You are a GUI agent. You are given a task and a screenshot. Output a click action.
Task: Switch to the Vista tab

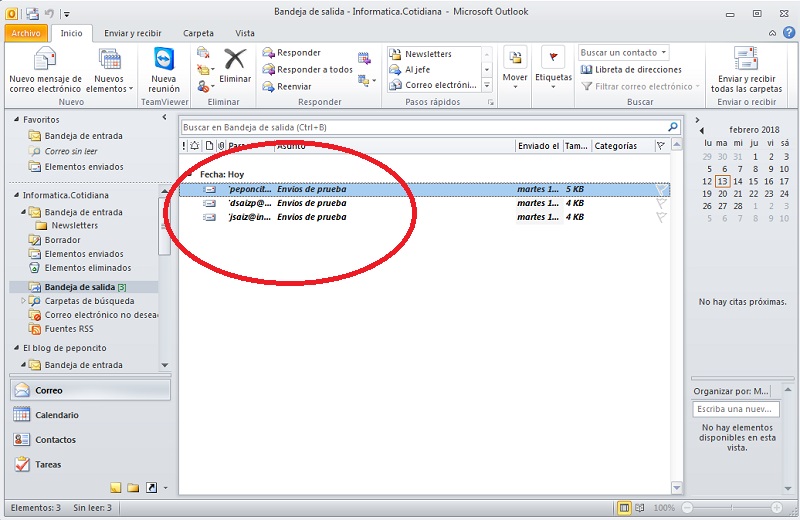[x=245, y=33]
